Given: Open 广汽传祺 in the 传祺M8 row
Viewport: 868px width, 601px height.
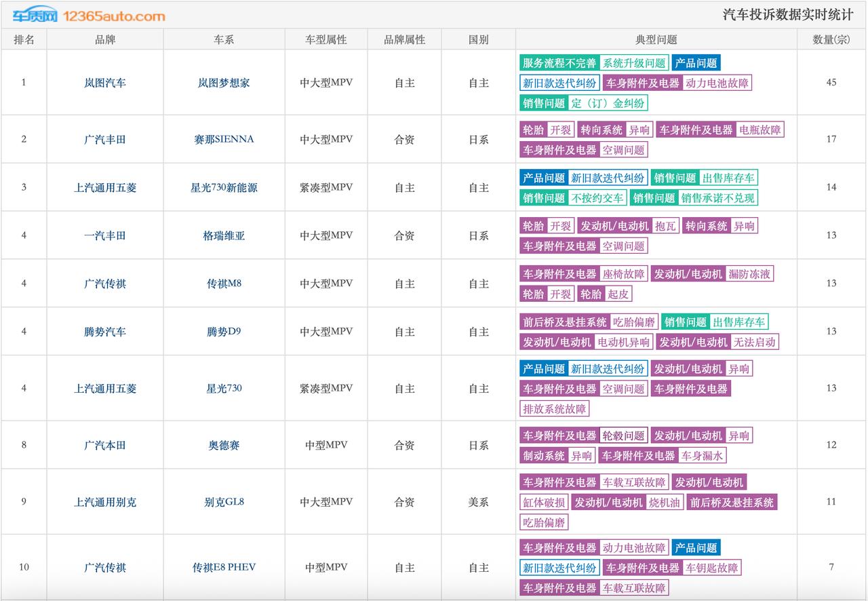Looking at the screenshot, I should click(x=105, y=284).
